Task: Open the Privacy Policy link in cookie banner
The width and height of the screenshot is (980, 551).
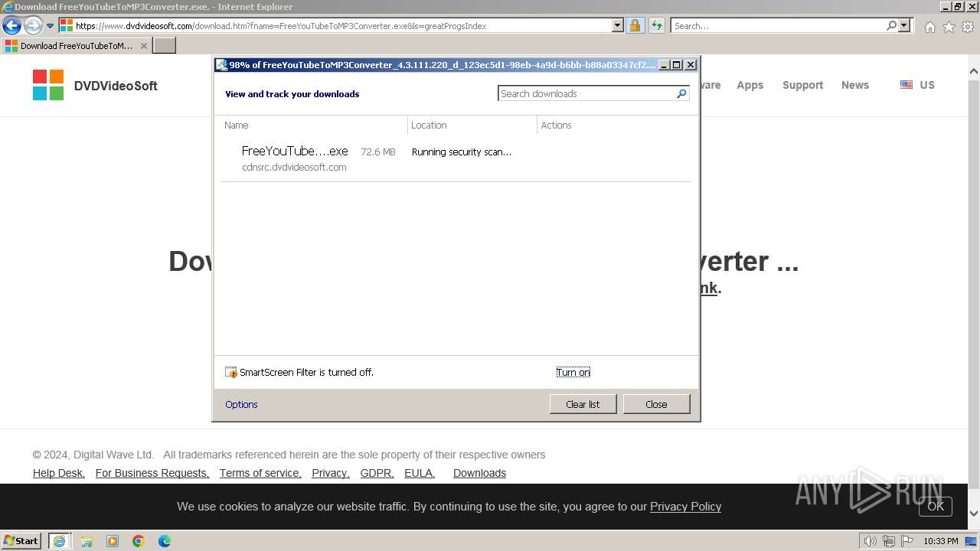Action: 685,506
